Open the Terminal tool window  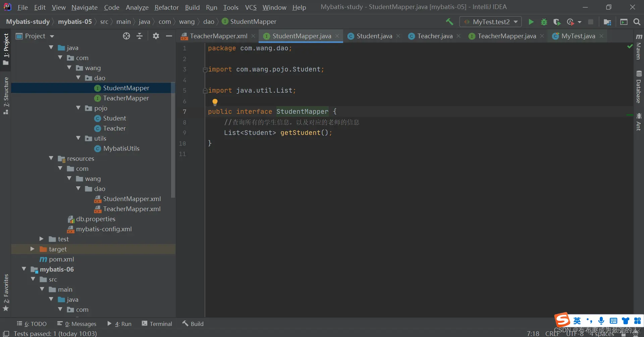(157, 324)
